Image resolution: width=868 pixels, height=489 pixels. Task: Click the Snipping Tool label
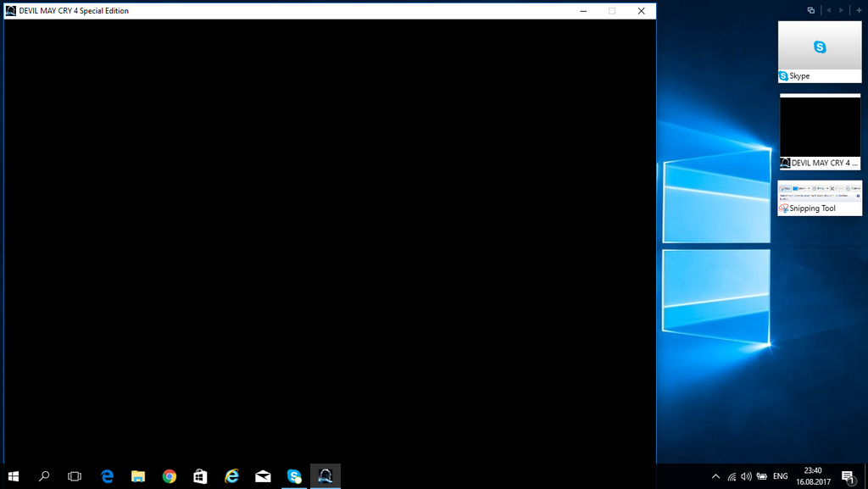tap(812, 208)
